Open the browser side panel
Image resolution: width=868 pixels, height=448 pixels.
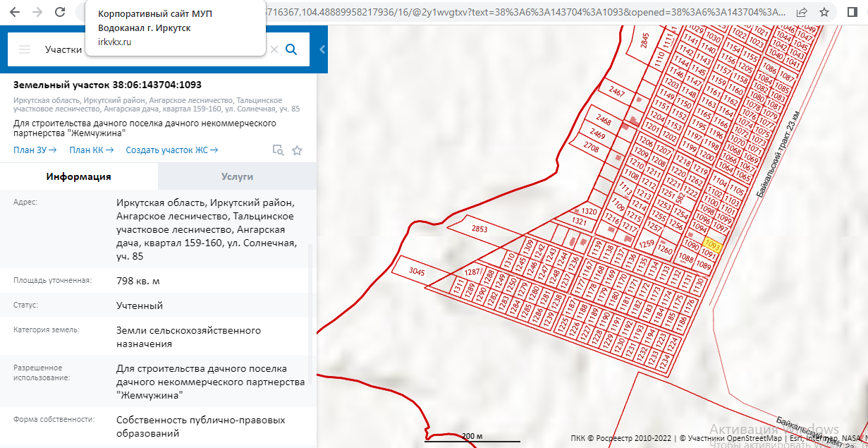coord(851,12)
